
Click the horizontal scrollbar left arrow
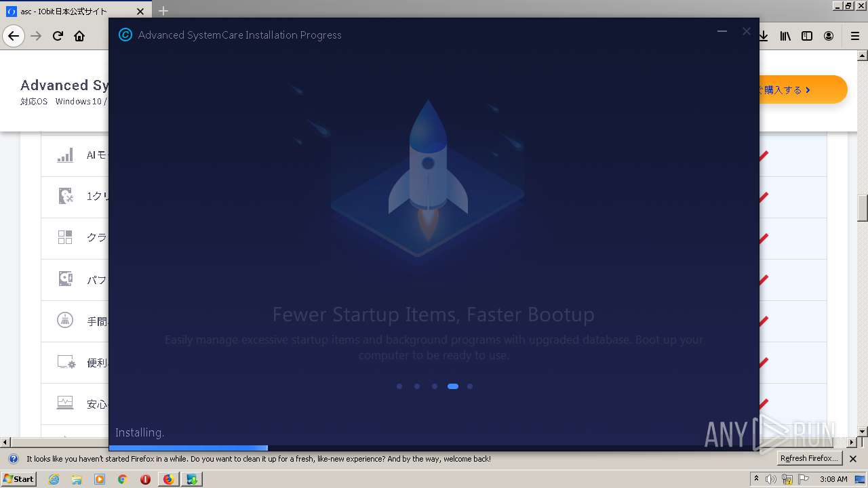(x=5, y=443)
